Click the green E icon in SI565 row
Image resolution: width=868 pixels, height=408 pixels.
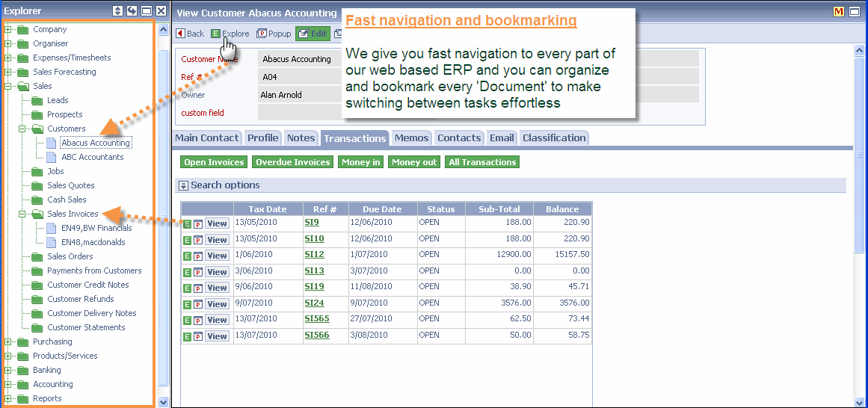coord(187,320)
